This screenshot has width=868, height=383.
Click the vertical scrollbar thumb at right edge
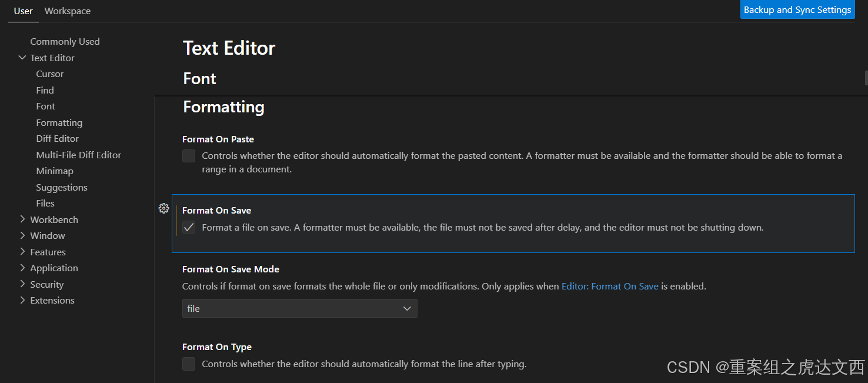(866, 78)
